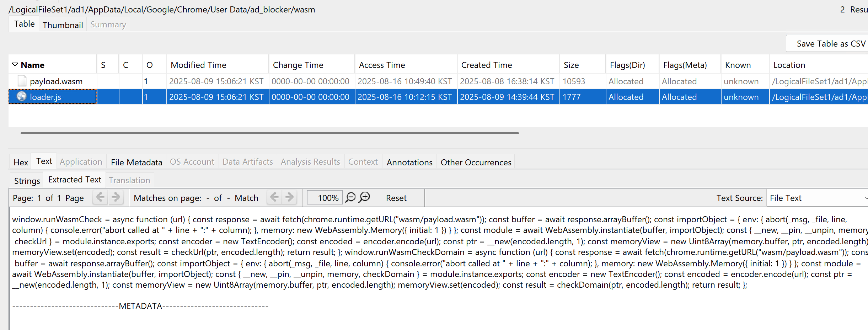Open the Context tab
This screenshot has width=868, height=330.
tap(363, 162)
